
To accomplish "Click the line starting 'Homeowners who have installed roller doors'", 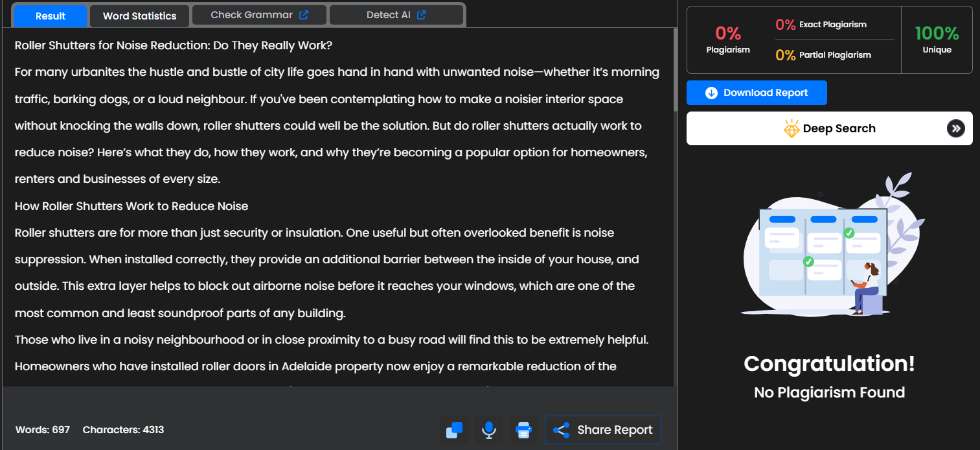I will pyautogui.click(x=315, y=366).
